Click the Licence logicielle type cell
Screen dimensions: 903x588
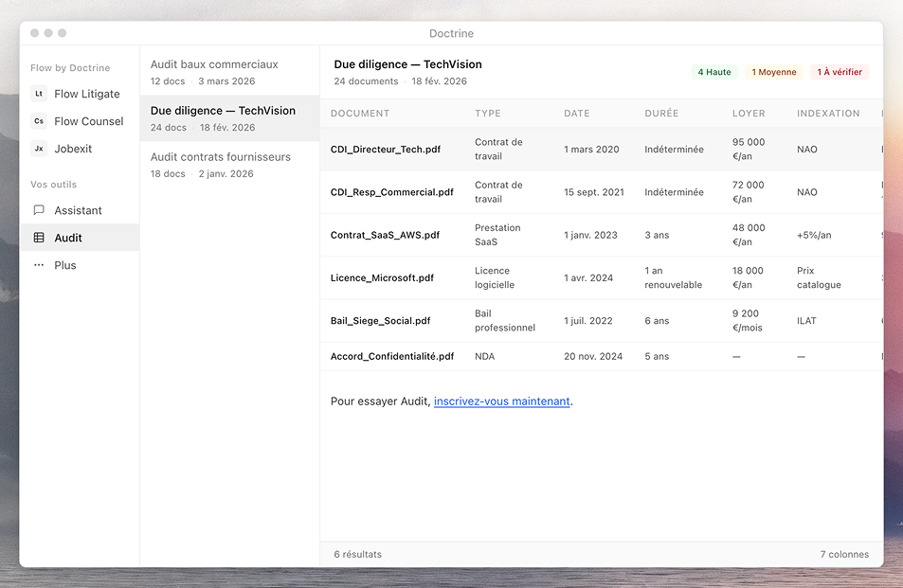[495, 277]
